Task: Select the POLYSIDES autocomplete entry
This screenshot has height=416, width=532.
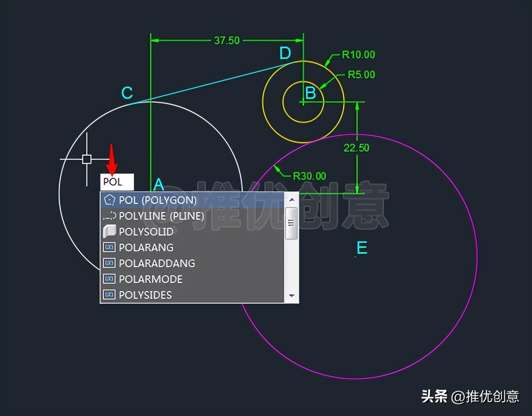Action: pyautogui.click(x=145, y=295)
